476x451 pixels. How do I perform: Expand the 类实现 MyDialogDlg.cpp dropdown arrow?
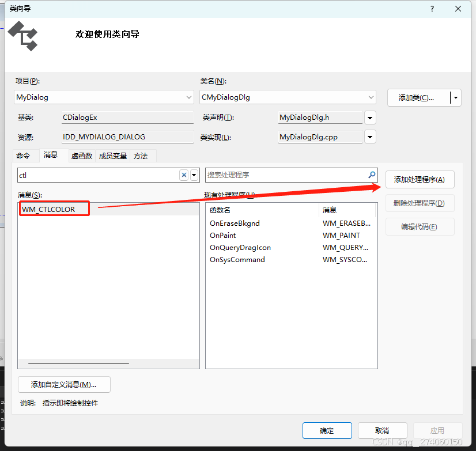pos(370,137)
